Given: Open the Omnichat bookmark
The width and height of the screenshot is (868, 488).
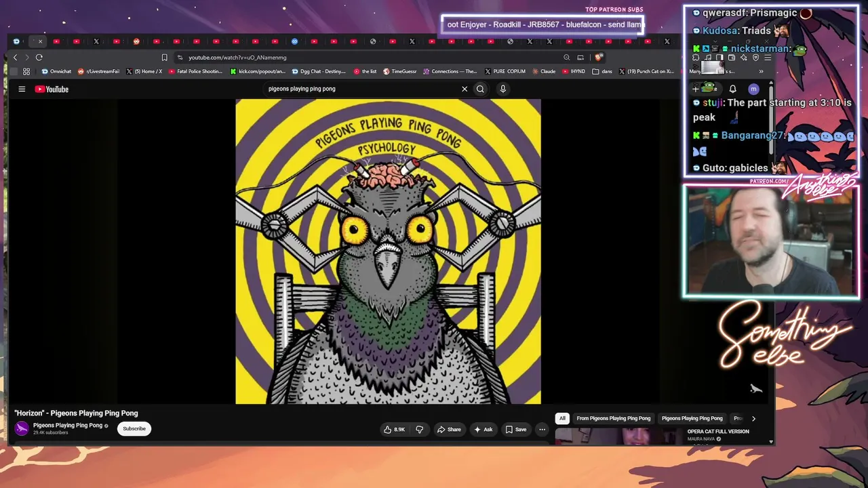Looking at the screenshot, I should tap(56, 71).
